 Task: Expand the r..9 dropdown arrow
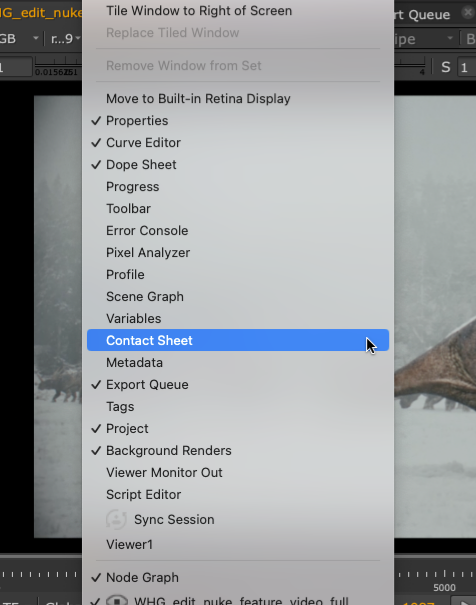[78, 38]
